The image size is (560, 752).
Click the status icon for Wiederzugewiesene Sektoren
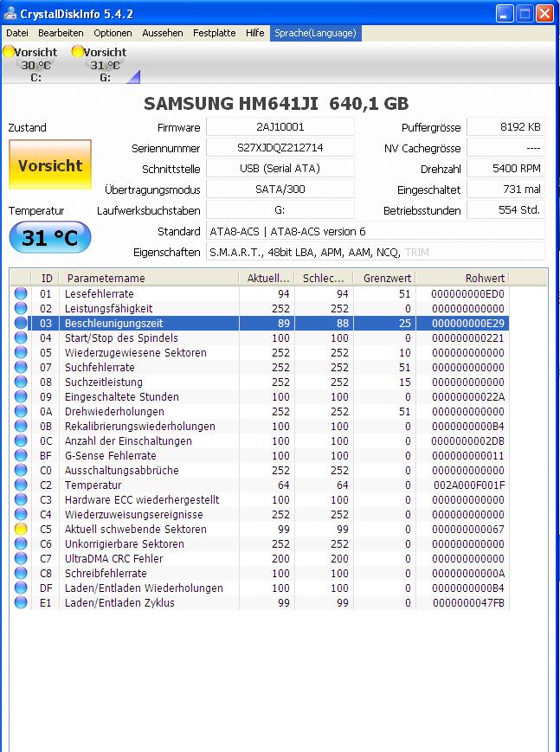coord(21,352)
